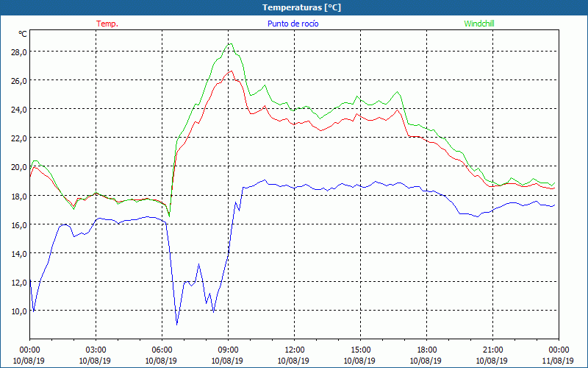
Task: Click the 12:00 time axis label
Action: pos(295,350)
